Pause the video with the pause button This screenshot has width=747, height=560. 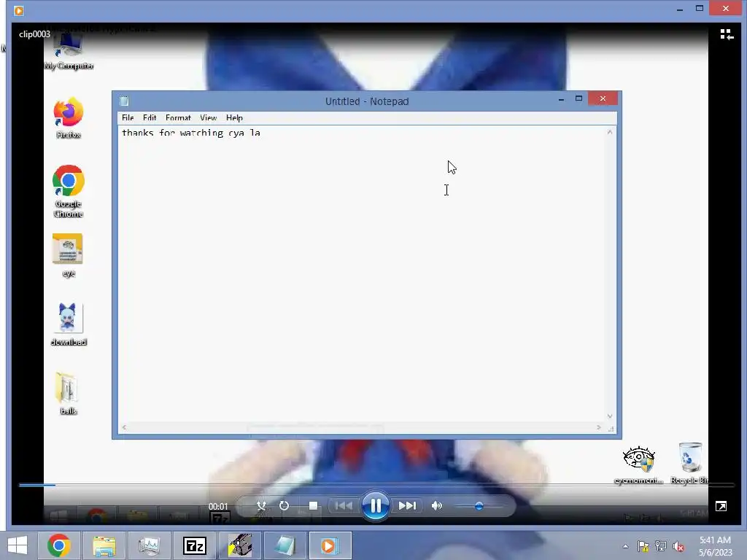[376, 506]
